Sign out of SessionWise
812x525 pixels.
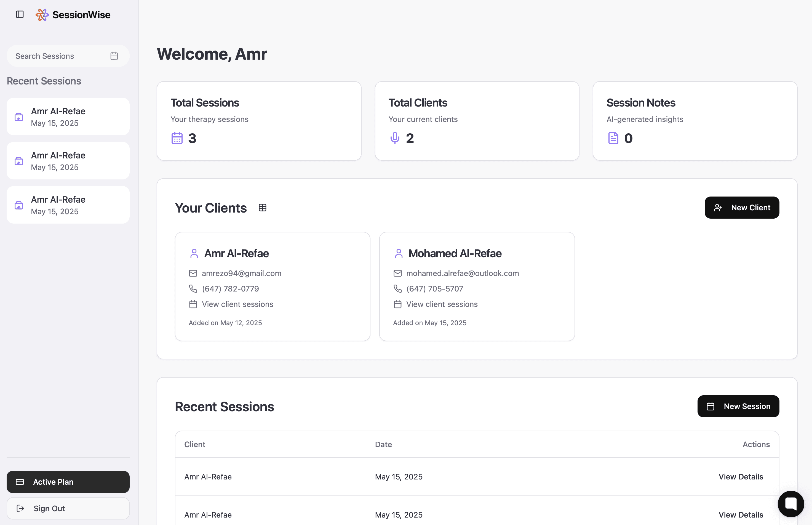(68, 509)
